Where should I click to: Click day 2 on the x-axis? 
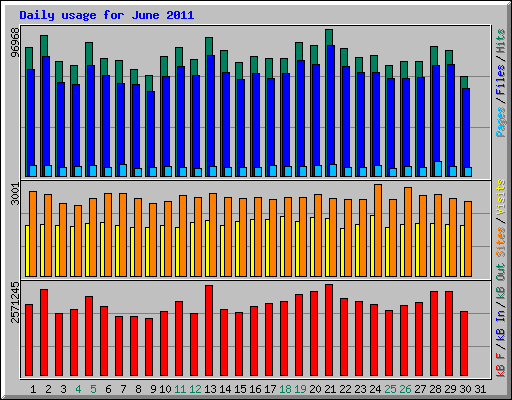[48, 389]
